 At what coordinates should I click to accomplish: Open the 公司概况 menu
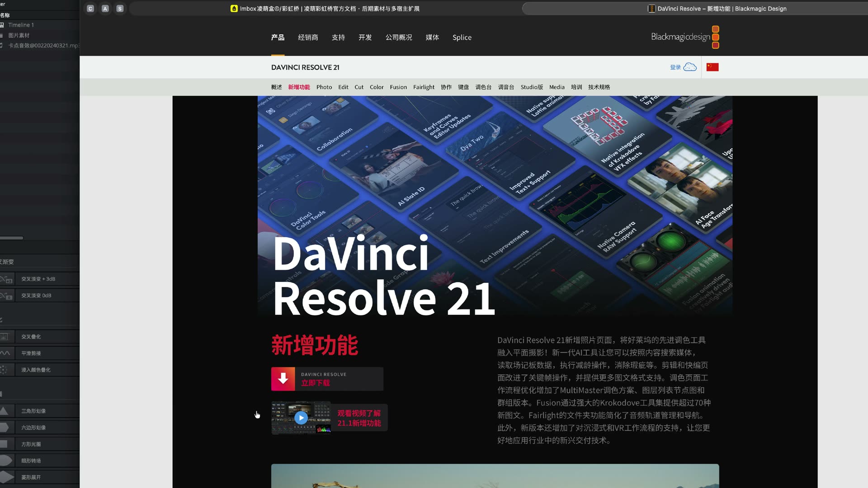(x=399, y=38)
